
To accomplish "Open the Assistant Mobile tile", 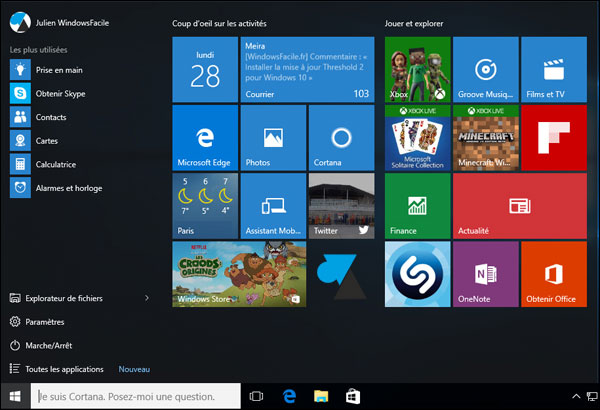I will pyautogui.click(x=273, y=206).
